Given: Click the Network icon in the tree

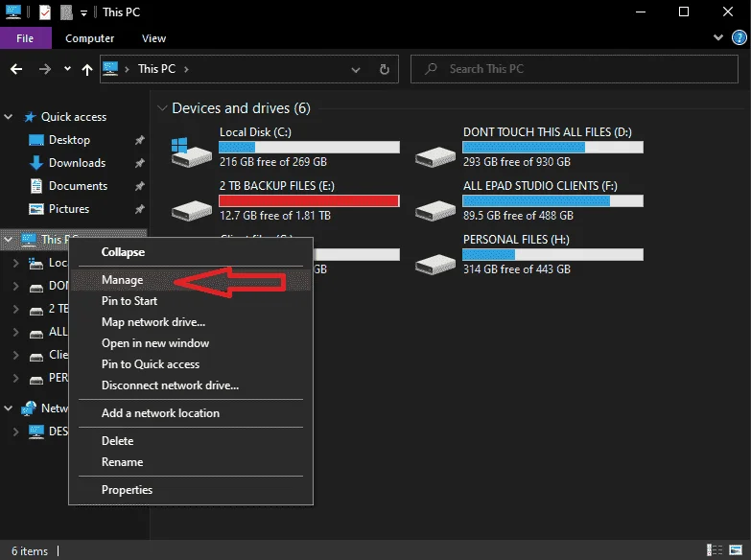Looking at the screenshot, I should 29,408.
